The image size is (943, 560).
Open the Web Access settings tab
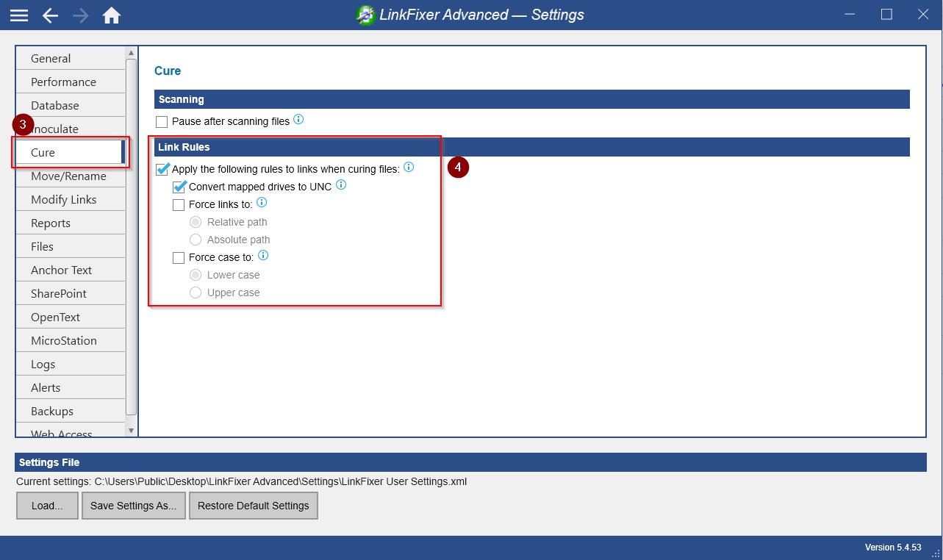pyautogui.click(x=71, y=431)
